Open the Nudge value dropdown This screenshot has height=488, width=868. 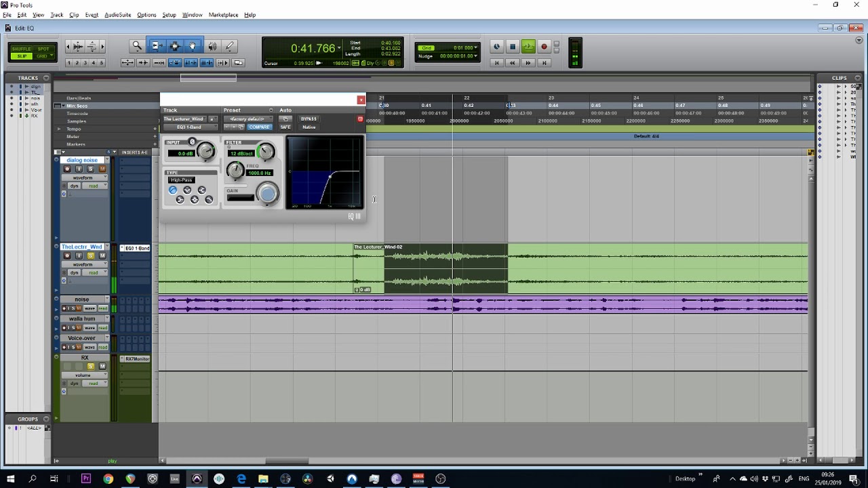pos(475,56)
